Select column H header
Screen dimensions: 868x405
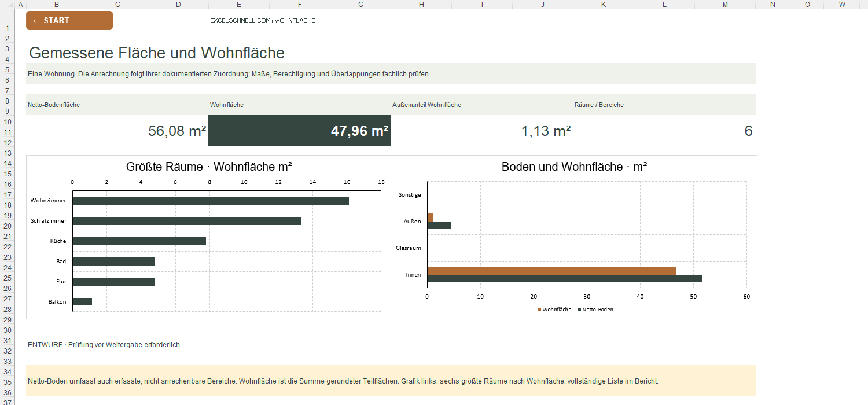click(421, 4)
